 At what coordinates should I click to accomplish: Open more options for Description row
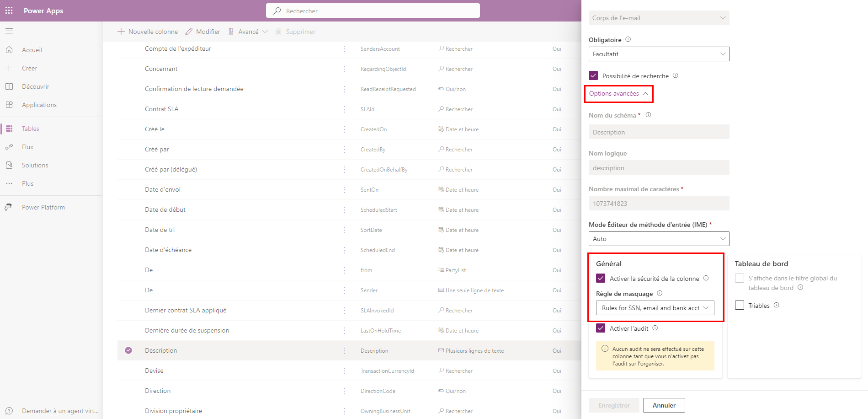click(344, 351)
